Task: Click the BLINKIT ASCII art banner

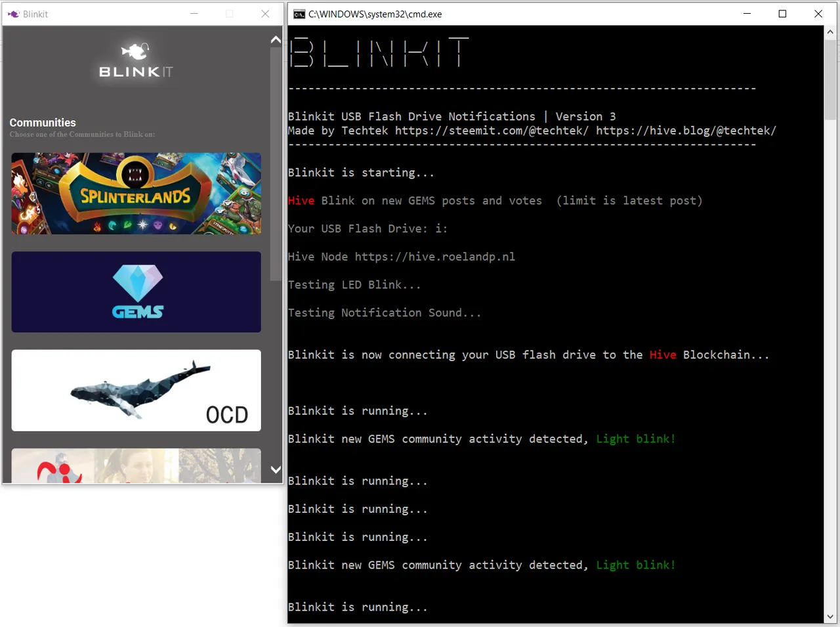Action: click(379, 53)
